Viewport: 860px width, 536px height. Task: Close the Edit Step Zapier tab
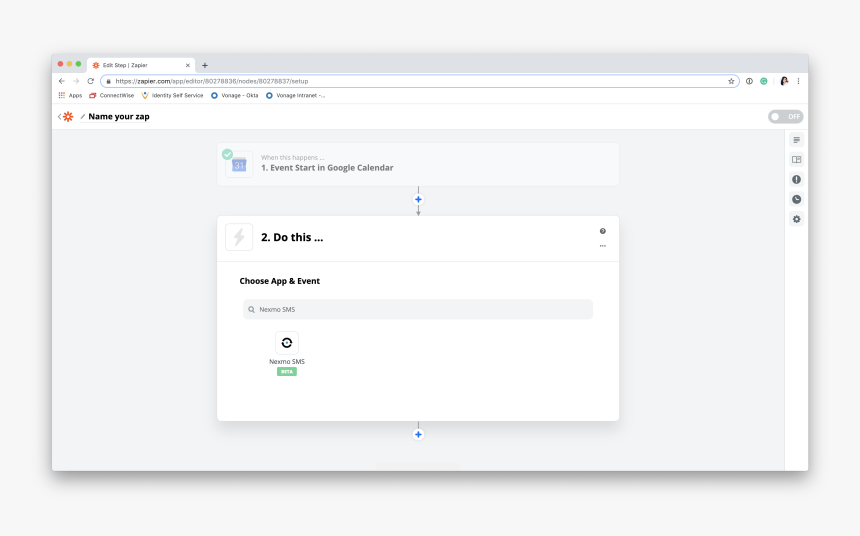click(188, 65)
